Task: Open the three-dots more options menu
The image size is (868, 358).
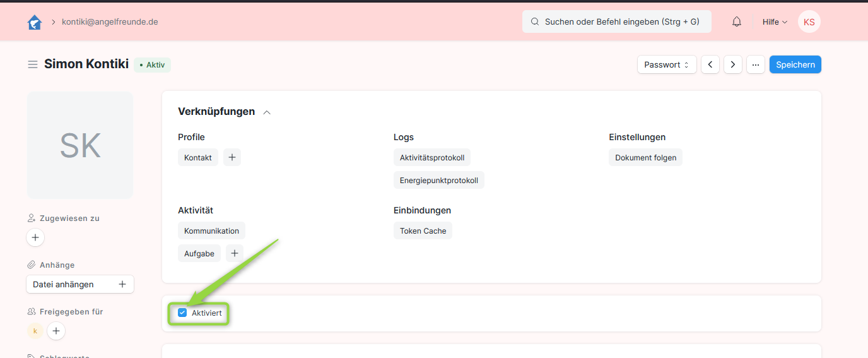Action: point(755,64)
